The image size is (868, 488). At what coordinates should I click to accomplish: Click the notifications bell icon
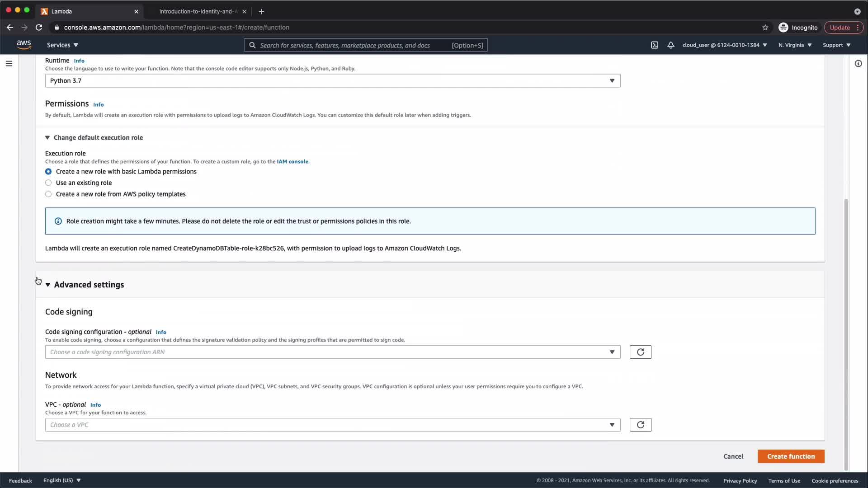tap(671, 45)
